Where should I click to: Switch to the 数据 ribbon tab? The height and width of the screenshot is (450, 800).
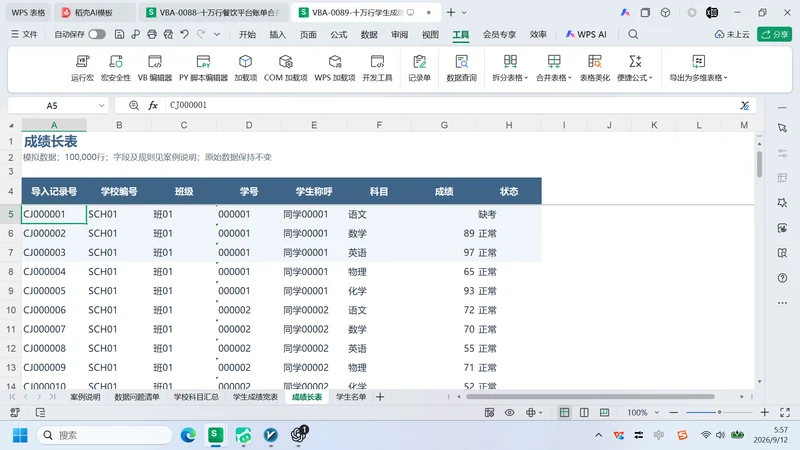click(x=369, y=34)
